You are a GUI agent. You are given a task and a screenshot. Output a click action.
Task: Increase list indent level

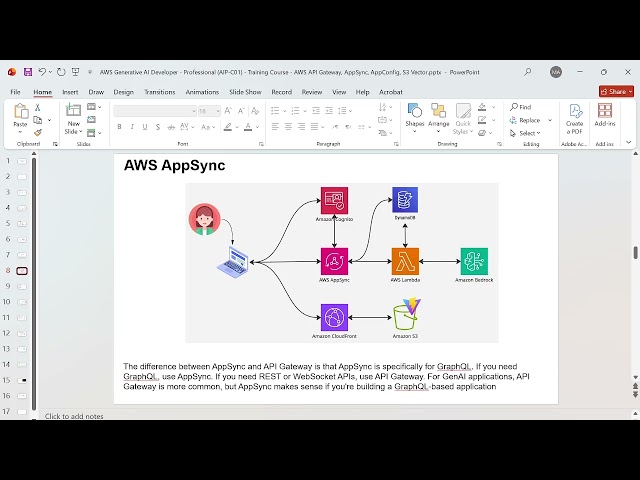click(329, 111)
